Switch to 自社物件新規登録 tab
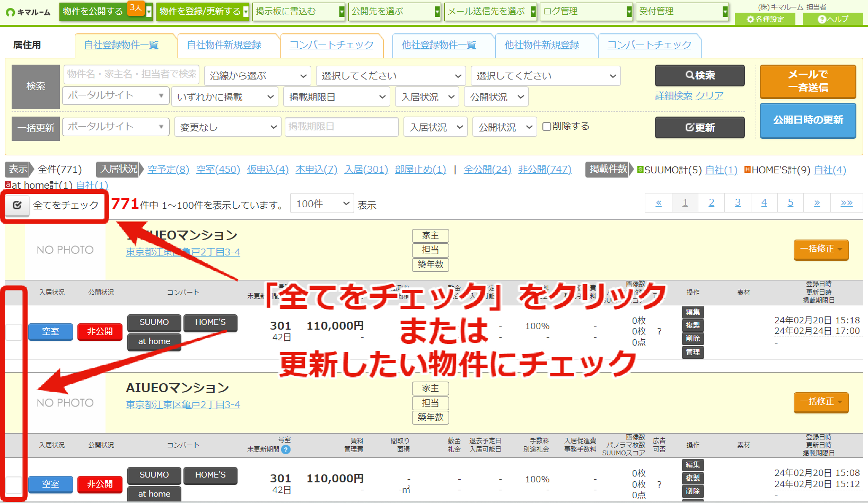Viewport: 868px width, 503px height. click(224, 45)
